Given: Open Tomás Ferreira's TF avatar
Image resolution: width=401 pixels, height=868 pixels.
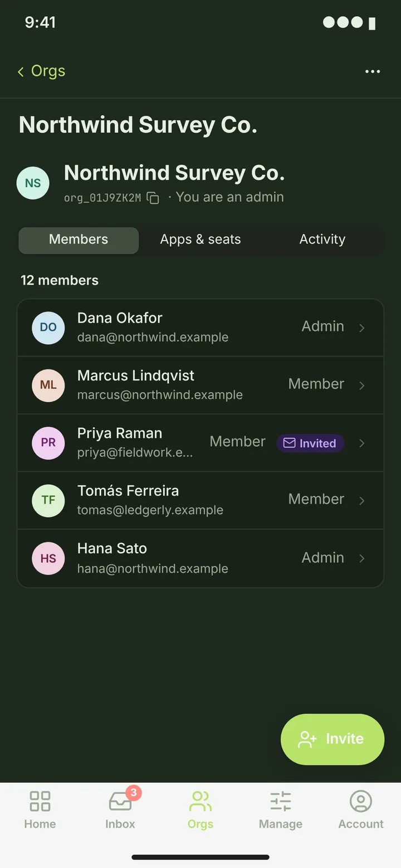Looking at the screenshot, I should tap(48, 500).
